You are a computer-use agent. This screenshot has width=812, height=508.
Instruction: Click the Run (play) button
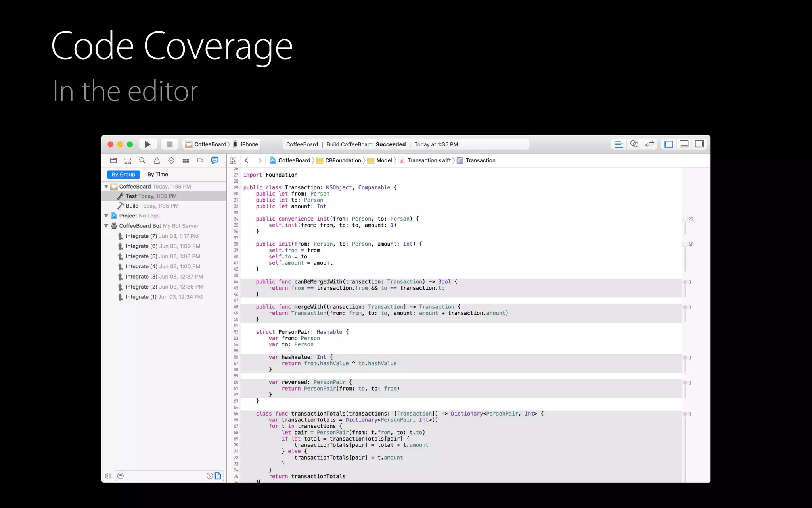147,144
